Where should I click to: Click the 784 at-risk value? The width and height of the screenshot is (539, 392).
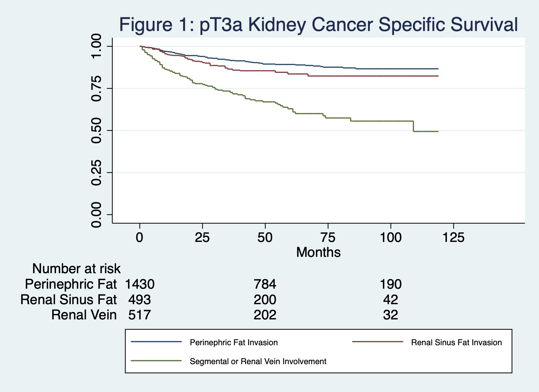(x=265, y=284)
